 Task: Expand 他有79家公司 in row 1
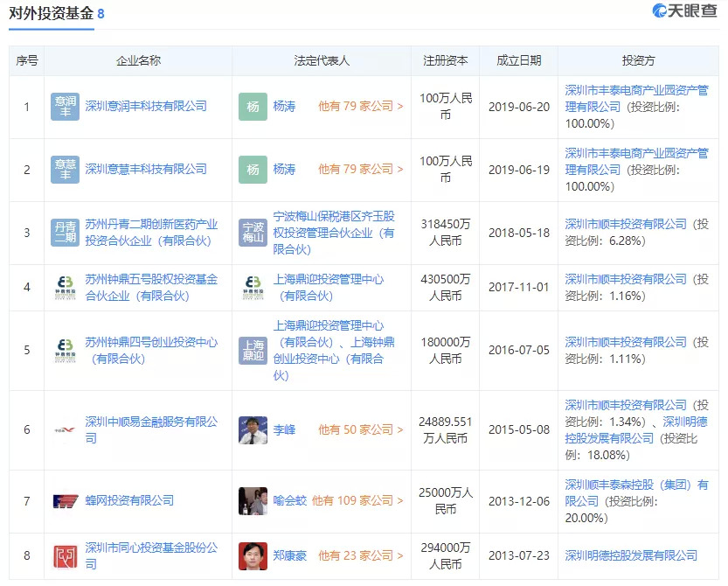(360, 107)
